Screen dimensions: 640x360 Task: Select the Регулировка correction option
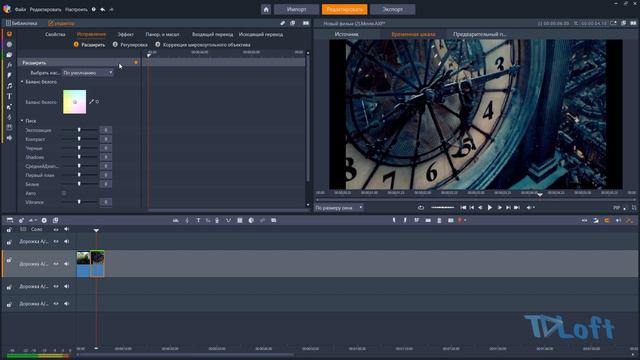pos(130,44)
